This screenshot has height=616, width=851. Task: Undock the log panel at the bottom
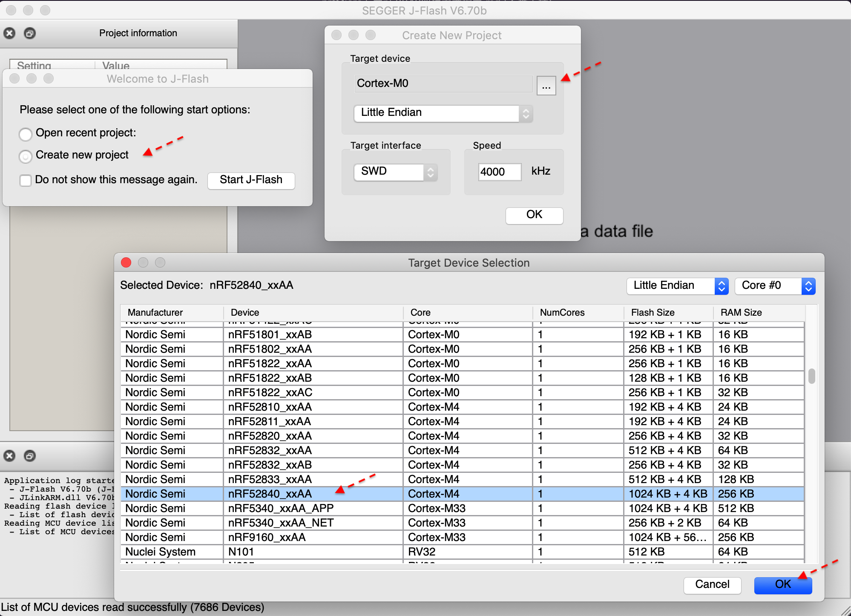point(29,456)
